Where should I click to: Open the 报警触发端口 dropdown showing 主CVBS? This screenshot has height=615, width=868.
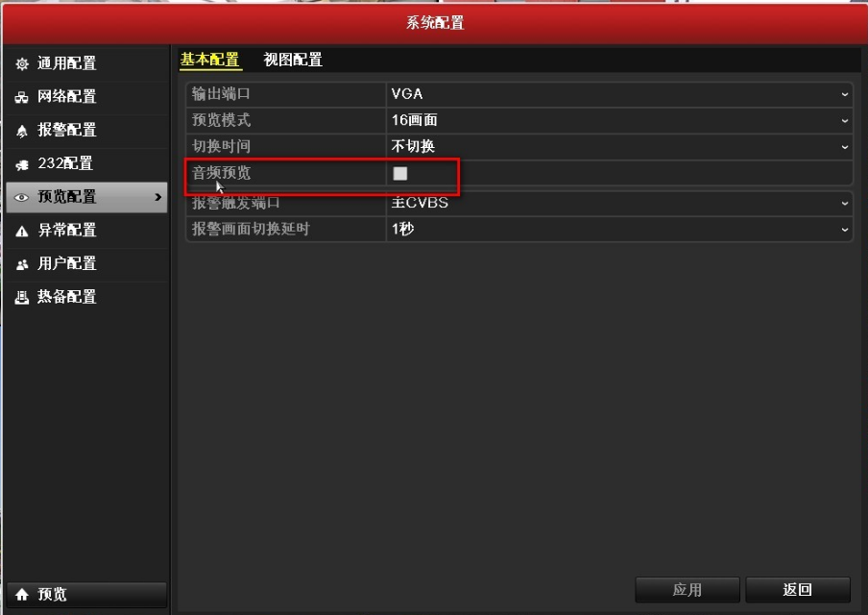pos(843,203)
